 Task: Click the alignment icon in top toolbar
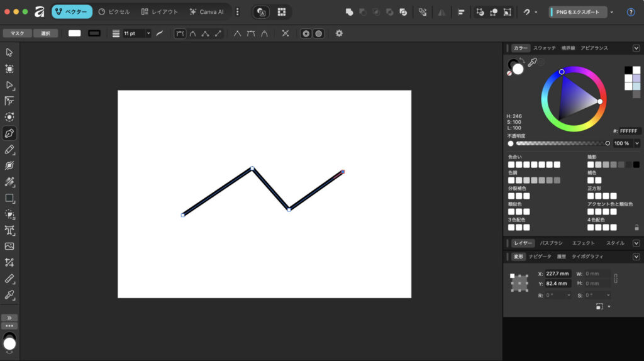tap(461, 12)
